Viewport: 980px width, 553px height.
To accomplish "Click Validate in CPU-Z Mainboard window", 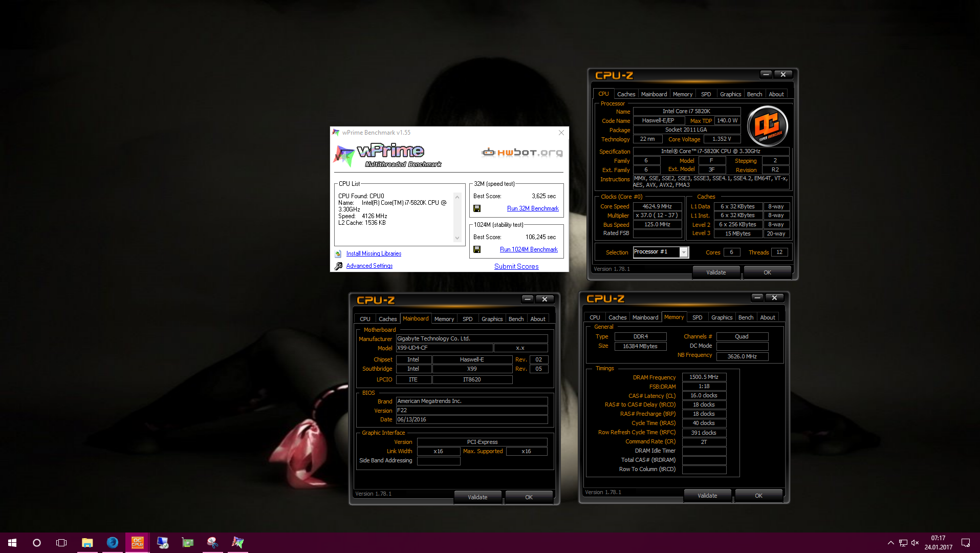I will (477, 497).
